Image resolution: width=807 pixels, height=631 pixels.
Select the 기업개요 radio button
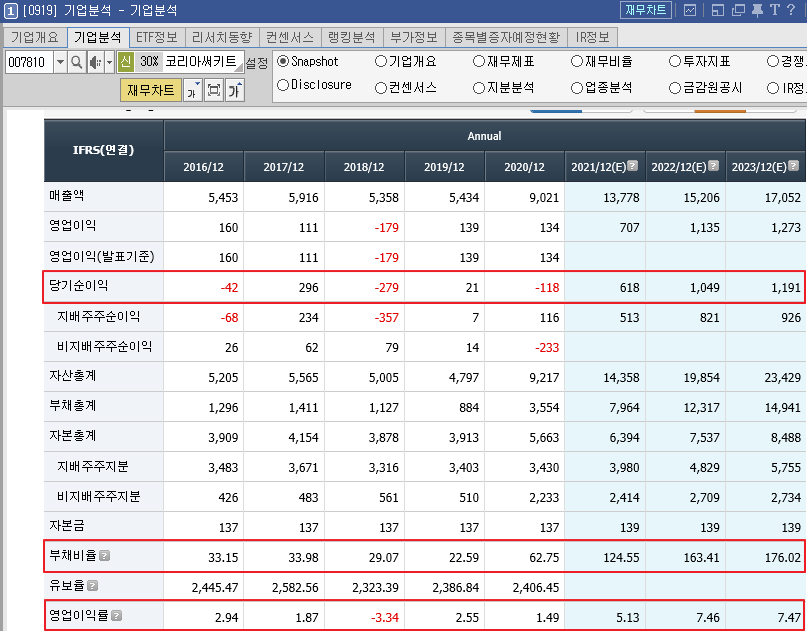tap(381, 61)
